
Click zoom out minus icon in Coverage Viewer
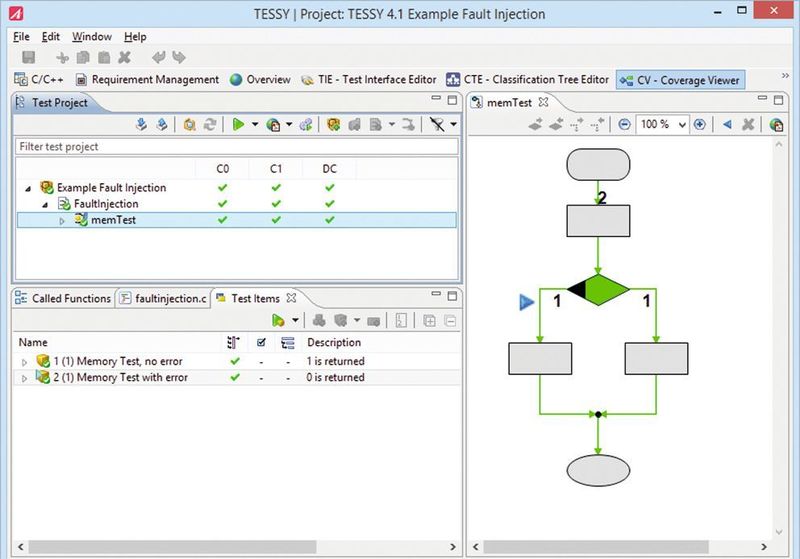coord(624,124)
